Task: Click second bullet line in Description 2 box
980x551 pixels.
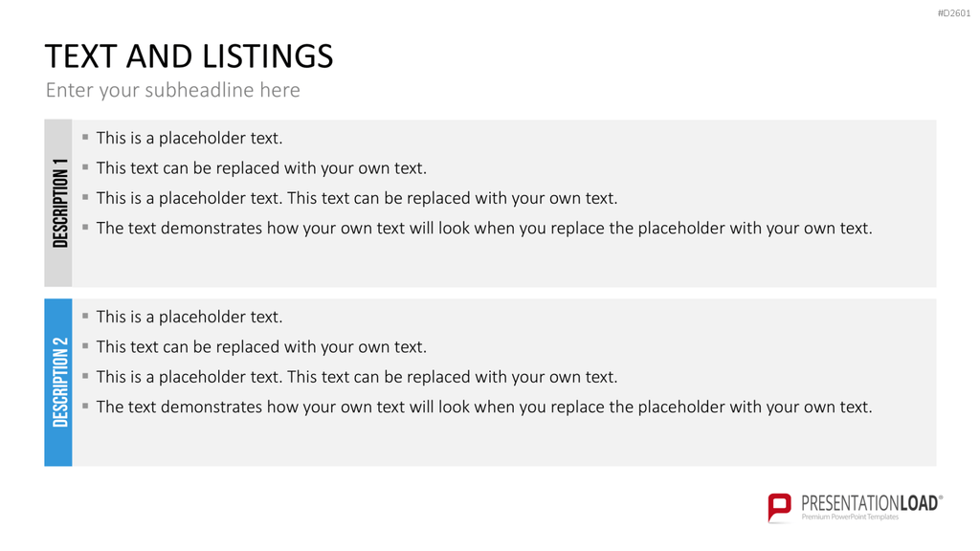Action: coord(261,346)
